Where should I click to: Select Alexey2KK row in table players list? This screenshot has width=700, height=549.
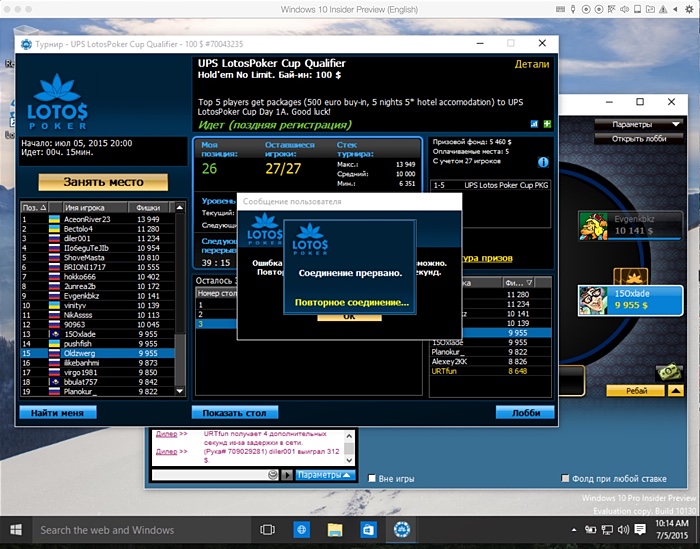pyautogui.click(x=490, y=362)
